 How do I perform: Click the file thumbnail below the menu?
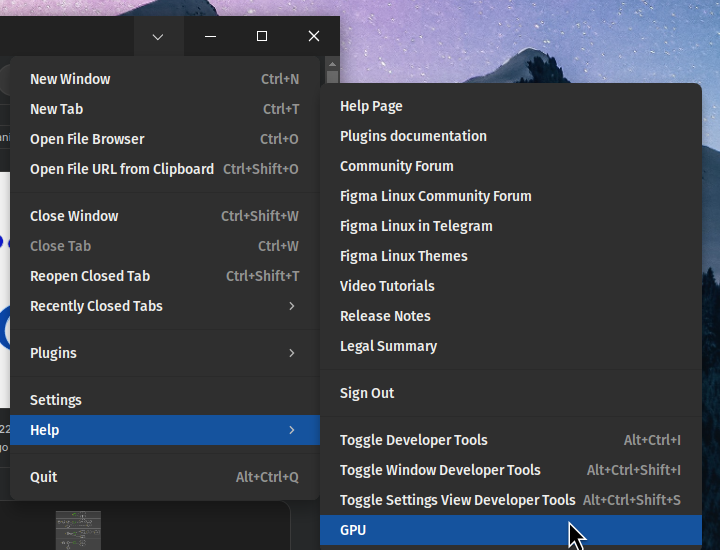tap(78, 530)
